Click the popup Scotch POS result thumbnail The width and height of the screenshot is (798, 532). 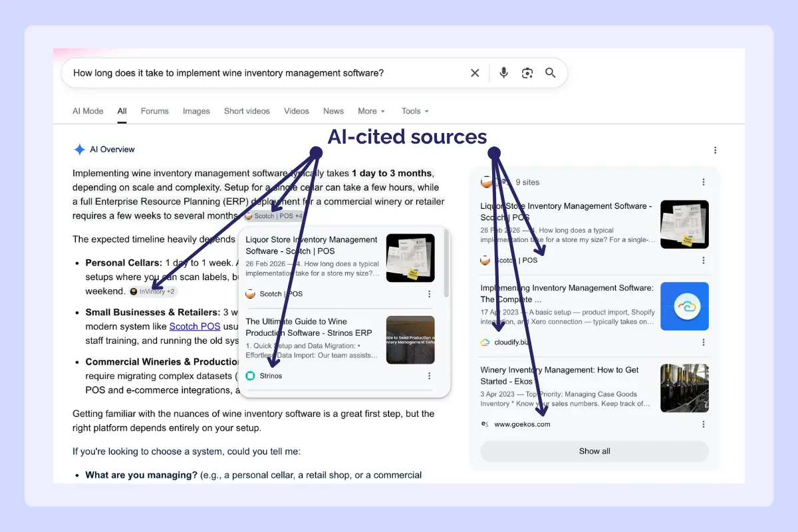tap(410, 258)
